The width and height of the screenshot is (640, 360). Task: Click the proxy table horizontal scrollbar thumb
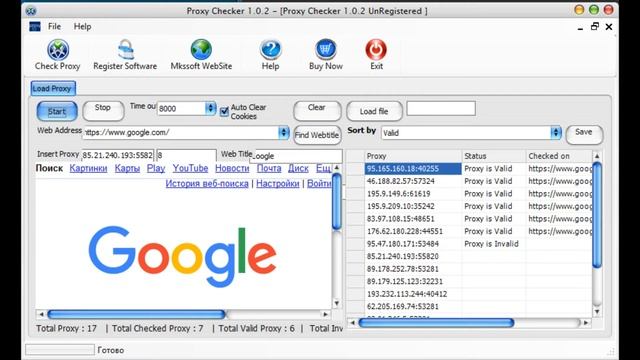pos(436,323)
